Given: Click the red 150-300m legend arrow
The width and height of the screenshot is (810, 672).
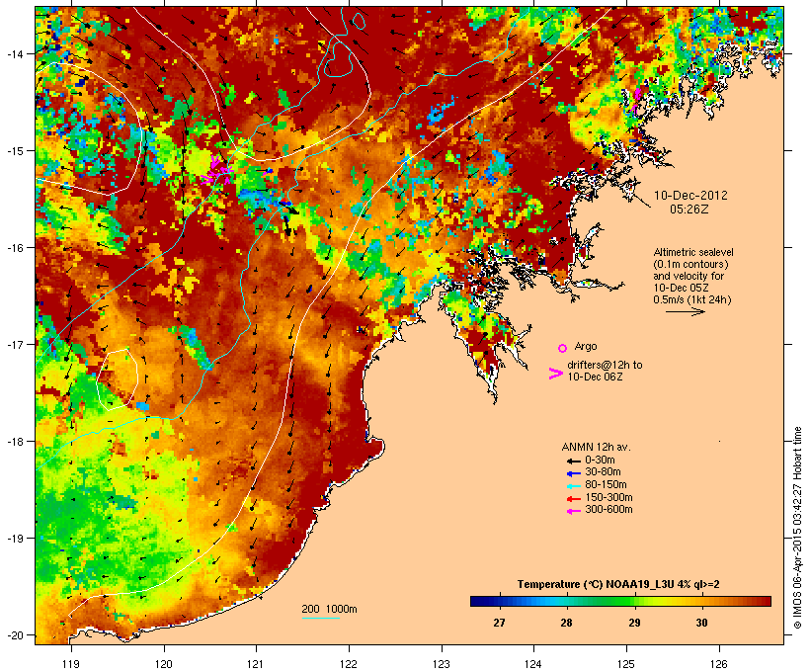Looking at the screenshot, I should [x=573, y=498].
